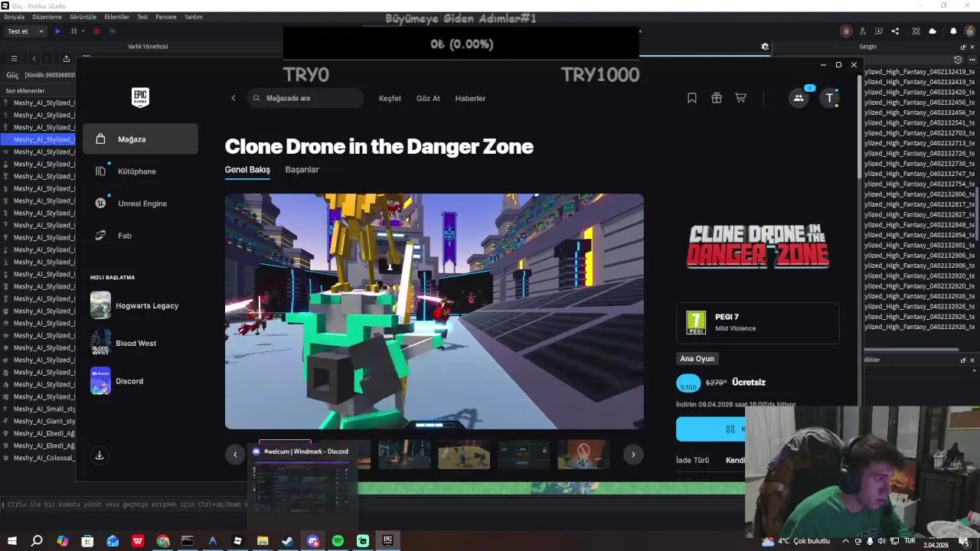Open the history clock icon in Gezgin
The image size is (980, 551).
958,60
